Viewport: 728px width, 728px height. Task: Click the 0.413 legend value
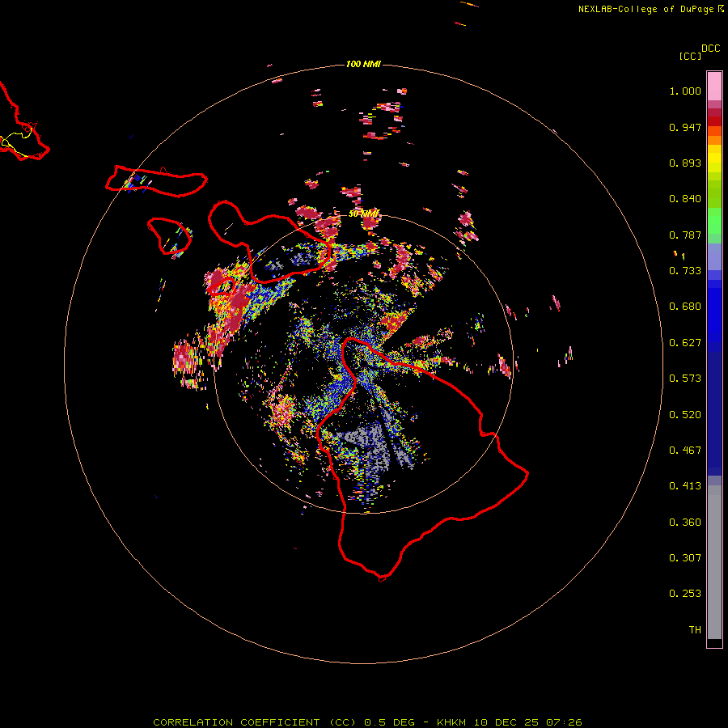685,486
